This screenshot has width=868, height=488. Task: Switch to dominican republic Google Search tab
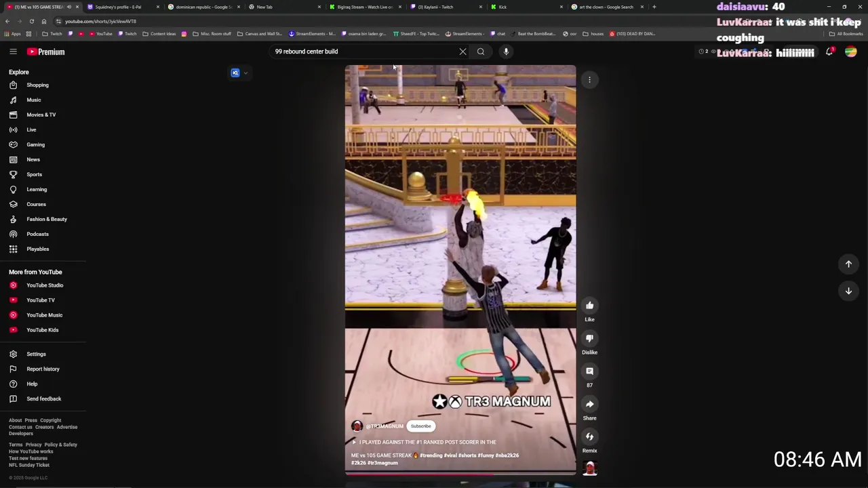(x=203, y=7)
